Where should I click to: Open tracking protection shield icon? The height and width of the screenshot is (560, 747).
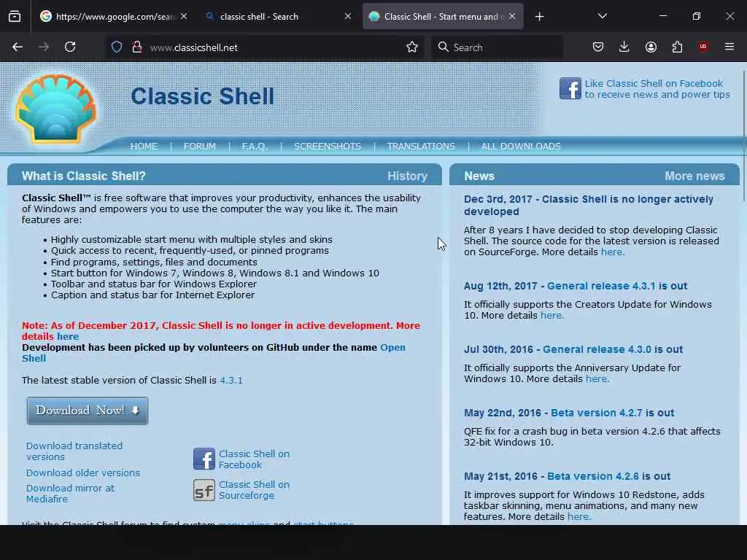(117, 47)
